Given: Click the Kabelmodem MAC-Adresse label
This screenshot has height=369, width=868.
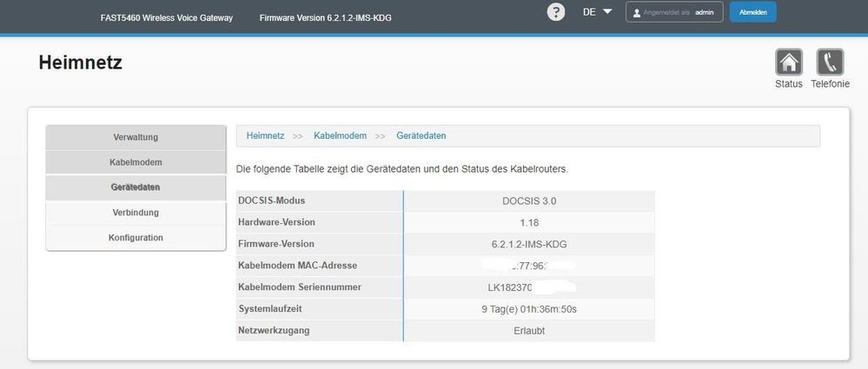Looking at the screenshot, I should [297, 266].
